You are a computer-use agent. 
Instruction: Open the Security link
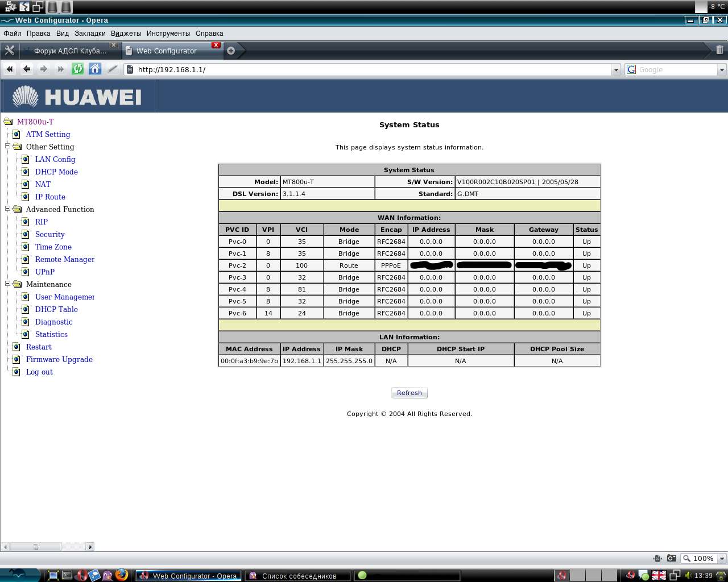coord(50,234)
